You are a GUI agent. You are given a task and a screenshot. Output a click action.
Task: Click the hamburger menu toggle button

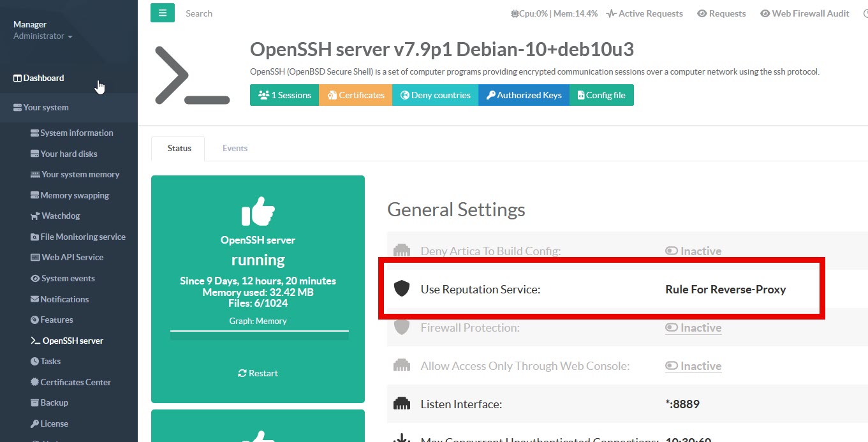(x=163, y=13)
